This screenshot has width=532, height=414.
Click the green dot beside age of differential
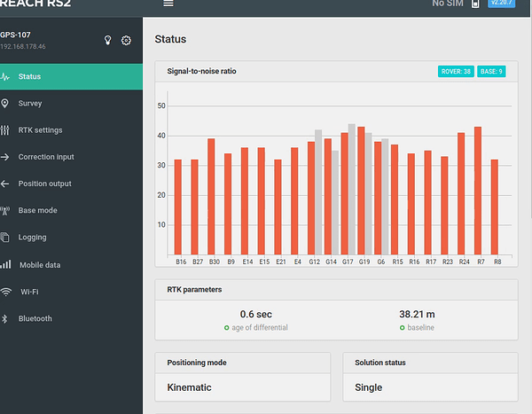coord(227,328)
